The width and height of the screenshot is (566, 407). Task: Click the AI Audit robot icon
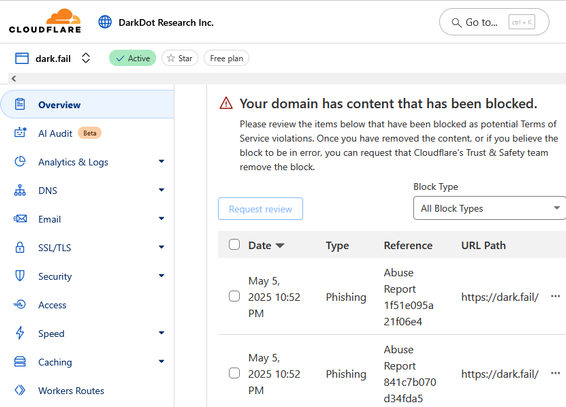pos(20,133)
